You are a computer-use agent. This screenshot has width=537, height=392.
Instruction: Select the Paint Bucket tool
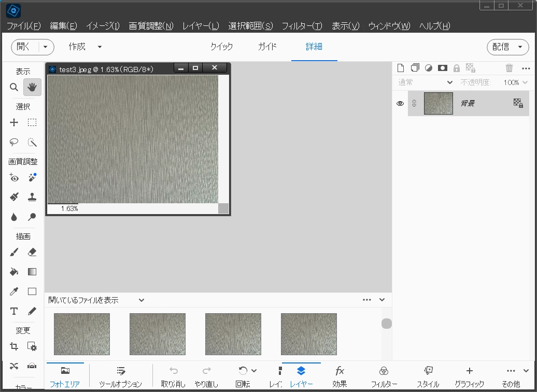[13, 272]
